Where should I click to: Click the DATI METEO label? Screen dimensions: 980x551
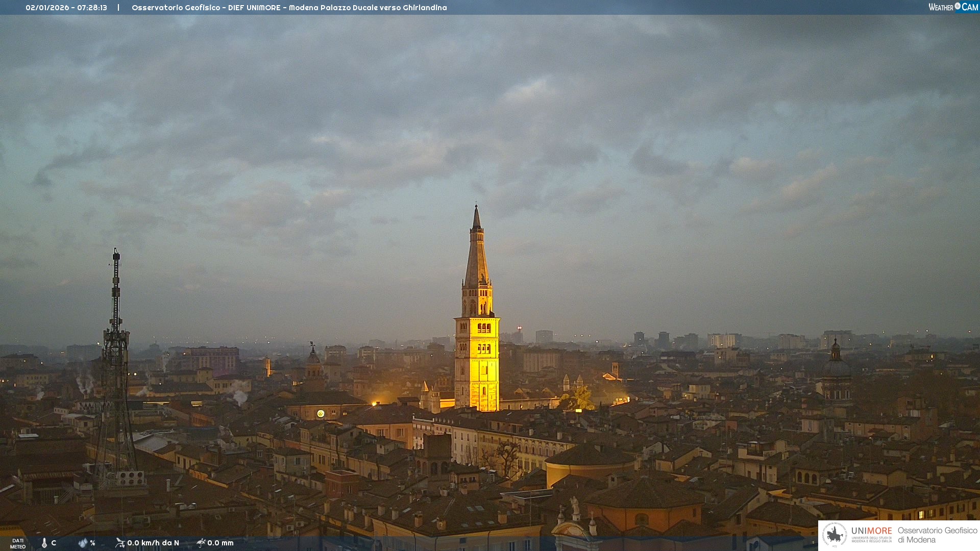(x=18, y=543)
